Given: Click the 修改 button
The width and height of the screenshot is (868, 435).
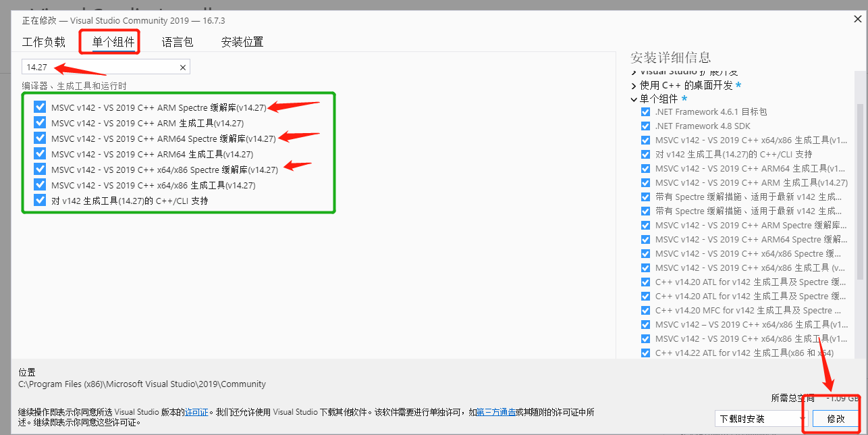Looking at the screenshot, I should pos(836,419).
